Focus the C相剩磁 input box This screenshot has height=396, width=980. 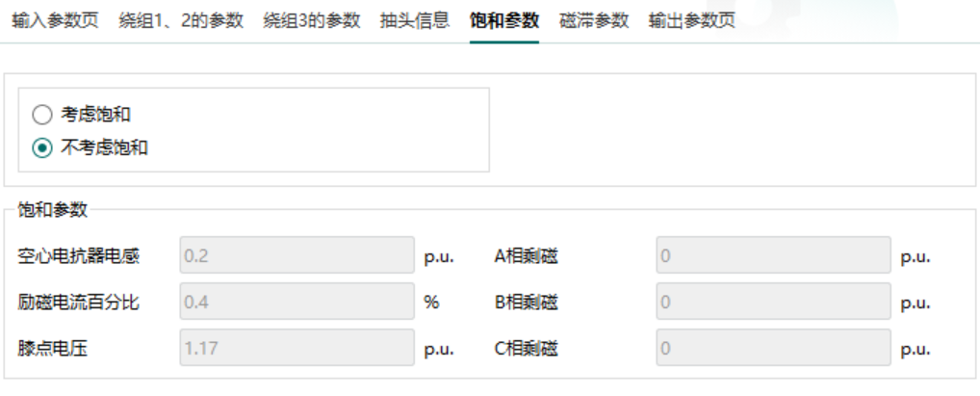(773, 348)
